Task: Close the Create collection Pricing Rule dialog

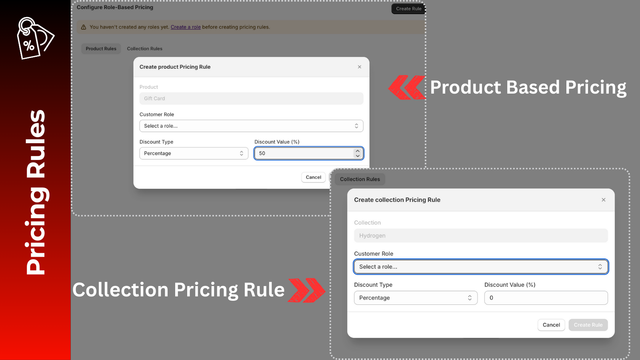Action: tap(603, 200)
